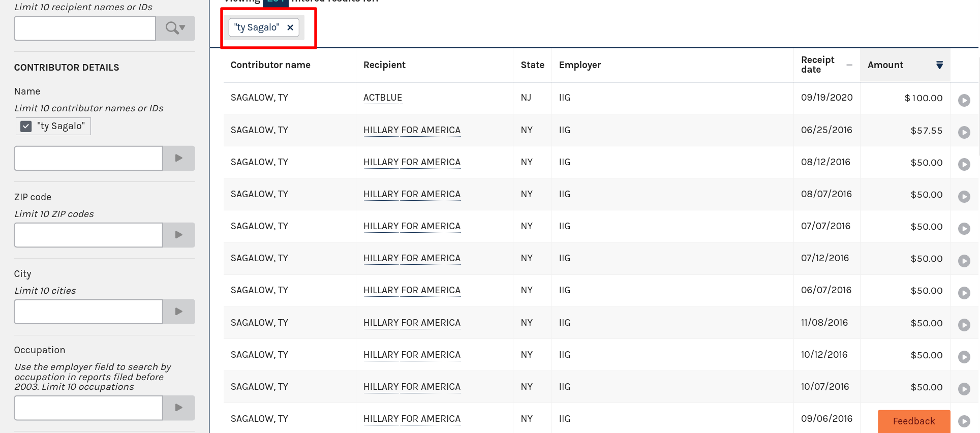Open Hillary for America link dated 06/25/2016
980x433 pixels.
tap(412, 130)
